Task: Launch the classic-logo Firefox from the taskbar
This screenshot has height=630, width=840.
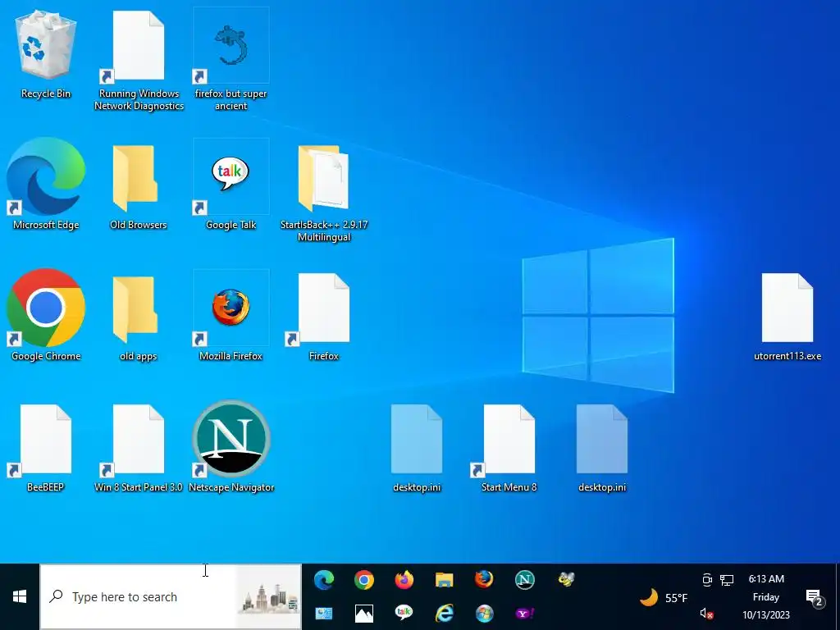Action: pos(484,579)
